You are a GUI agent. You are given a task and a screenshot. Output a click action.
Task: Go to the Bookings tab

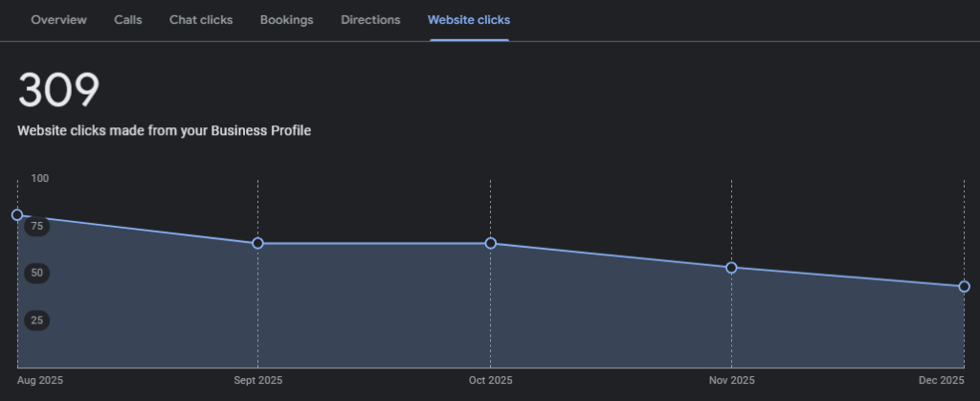coord(286,20)
